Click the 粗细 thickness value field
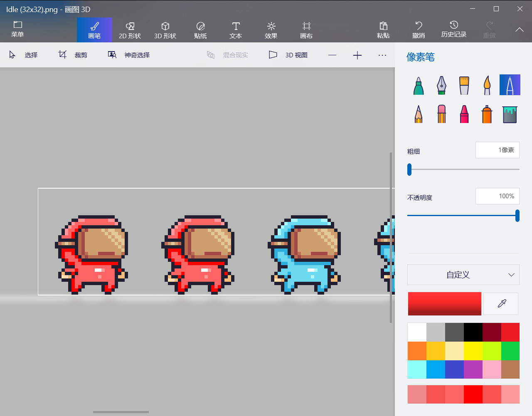The height and width of the screenshot is (416, 532). [x=498, y=150]
